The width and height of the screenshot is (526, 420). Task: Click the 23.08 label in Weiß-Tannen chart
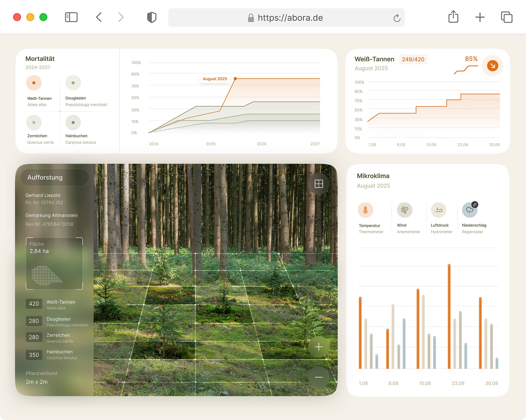point(463,145)
